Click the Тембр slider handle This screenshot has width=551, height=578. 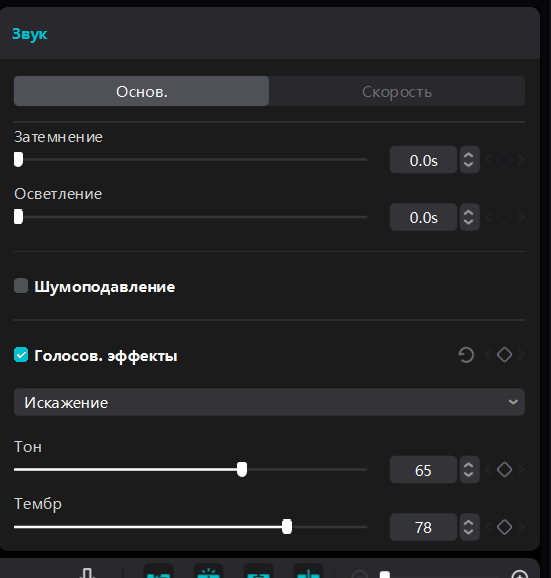point(287,527)
